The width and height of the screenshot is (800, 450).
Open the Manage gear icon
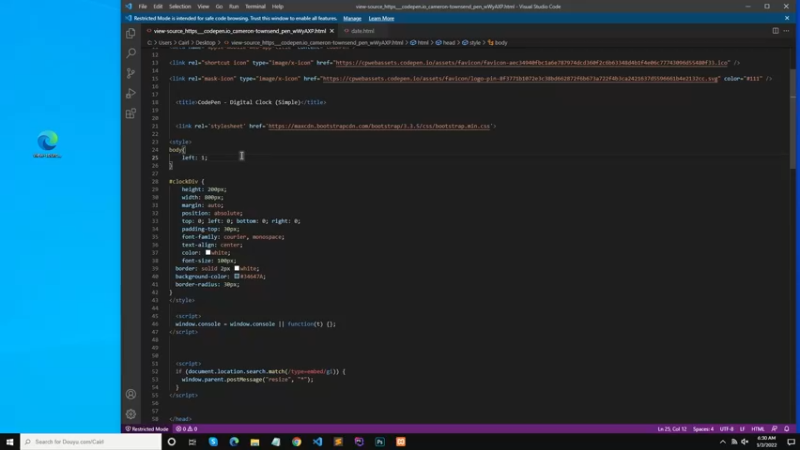[x=131, y=414]
